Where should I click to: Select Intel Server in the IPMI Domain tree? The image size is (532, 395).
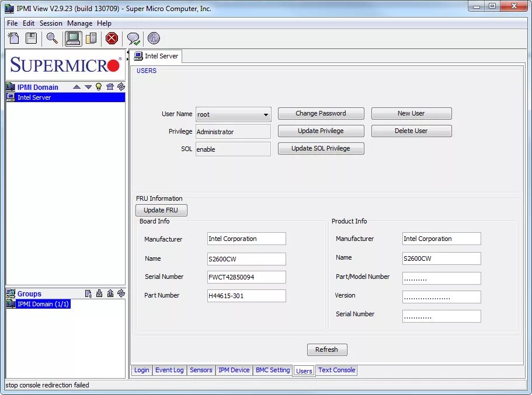click(65, 97)
